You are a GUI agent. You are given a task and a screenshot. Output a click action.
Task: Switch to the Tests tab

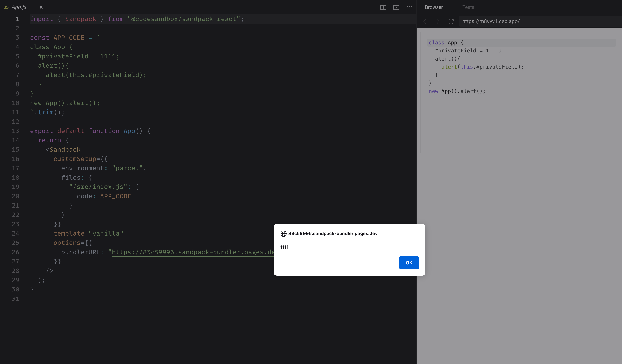click(468, 7)
